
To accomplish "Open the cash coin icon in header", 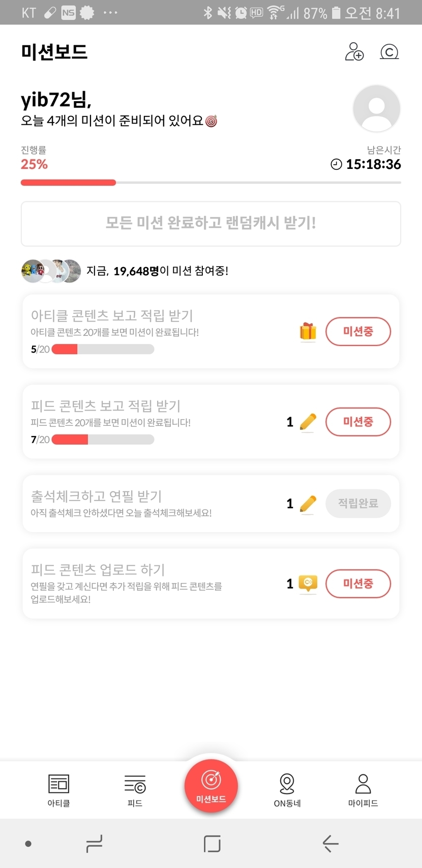I will click(389, 52).
